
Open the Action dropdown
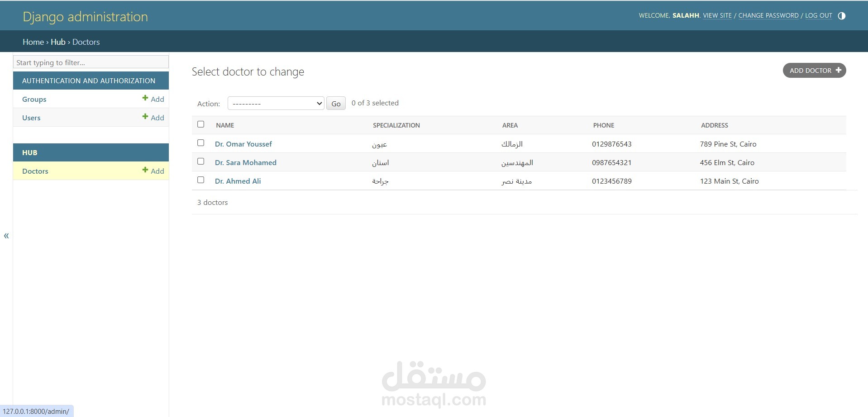point(276,103)
